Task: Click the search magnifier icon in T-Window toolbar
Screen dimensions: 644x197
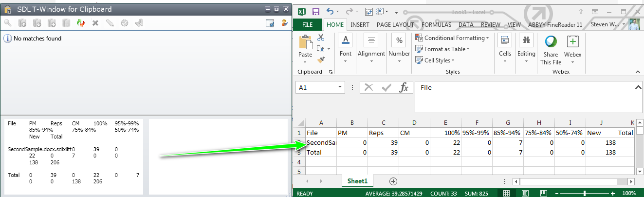Action: [8, 23]
